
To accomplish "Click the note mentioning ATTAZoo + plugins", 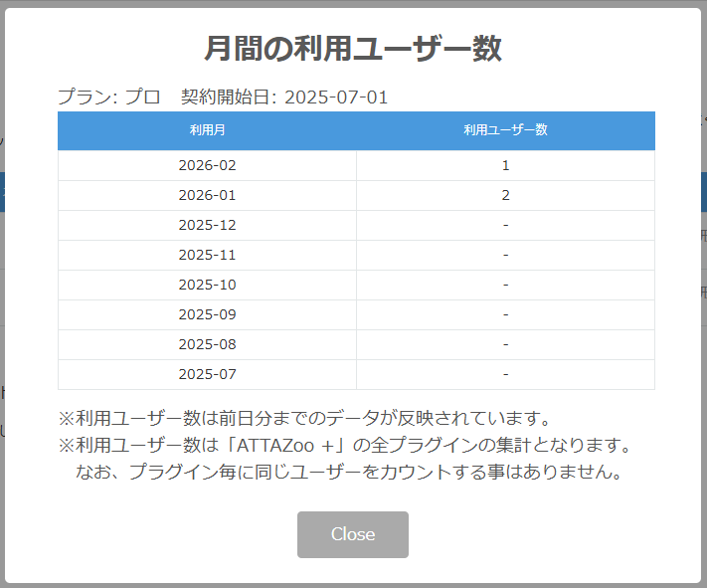I will [344, 444].
